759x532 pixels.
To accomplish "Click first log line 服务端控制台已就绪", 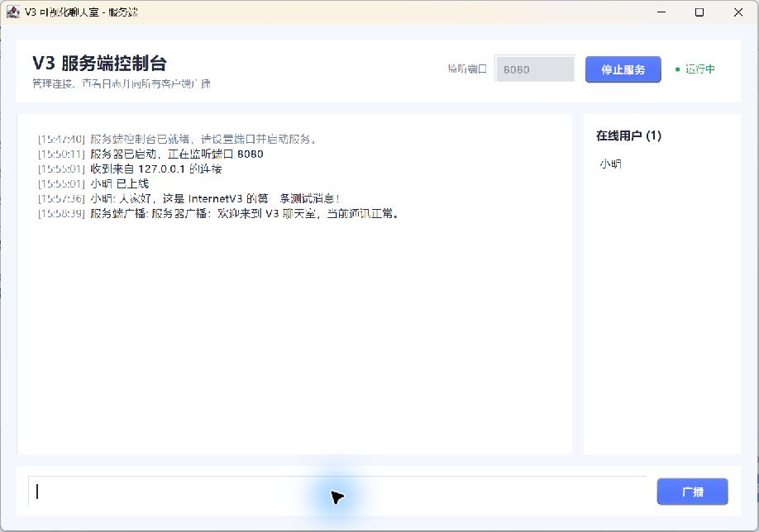I will (178, 140).
